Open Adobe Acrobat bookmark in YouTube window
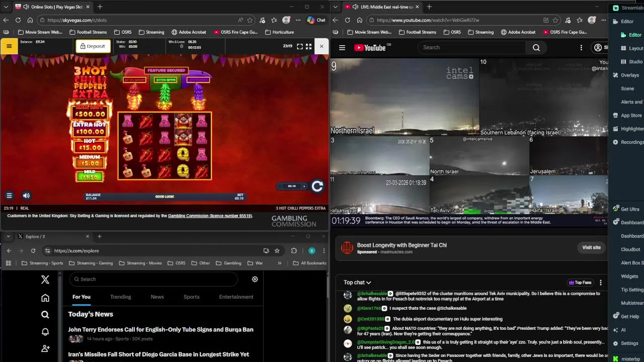This screenshot has width=644, height=362. (518, 32)
